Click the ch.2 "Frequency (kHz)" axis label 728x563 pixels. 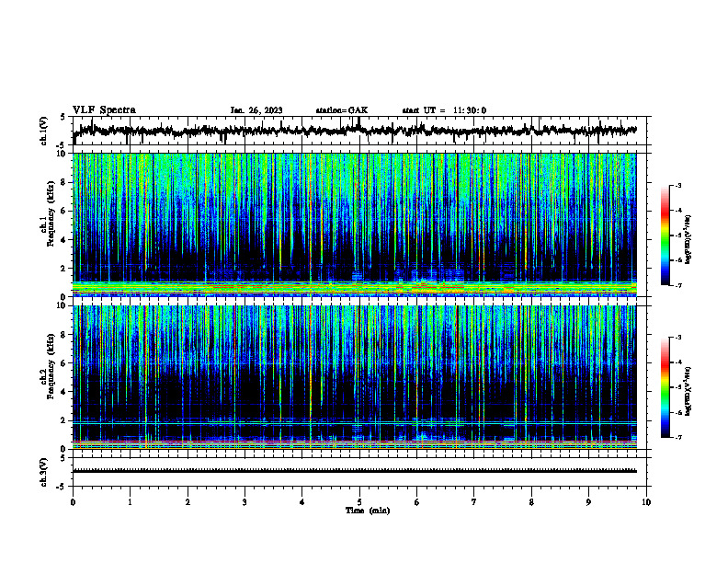[x=51, y=366]
